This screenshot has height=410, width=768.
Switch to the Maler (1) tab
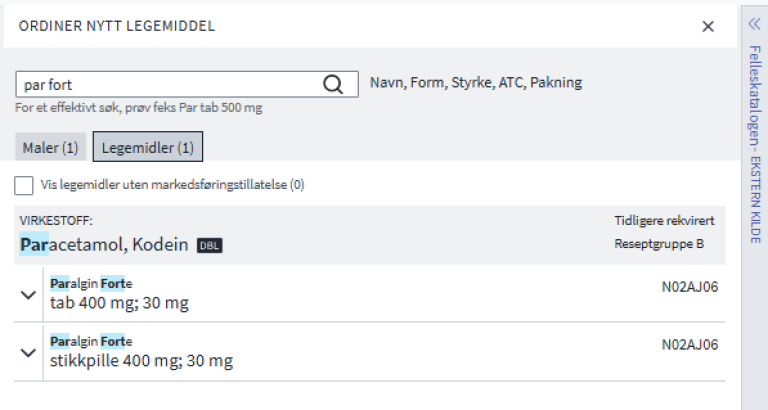(50, 148)
